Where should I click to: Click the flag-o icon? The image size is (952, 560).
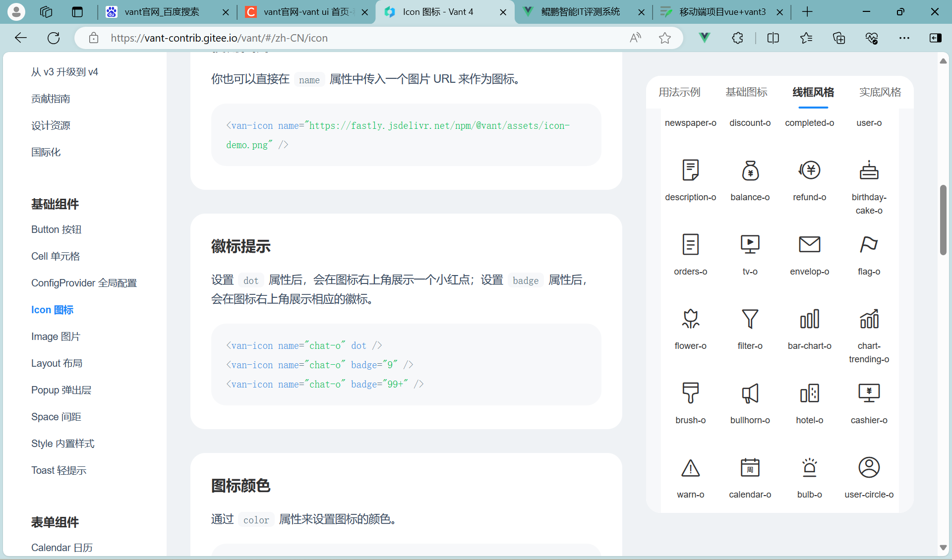[868, 244]
